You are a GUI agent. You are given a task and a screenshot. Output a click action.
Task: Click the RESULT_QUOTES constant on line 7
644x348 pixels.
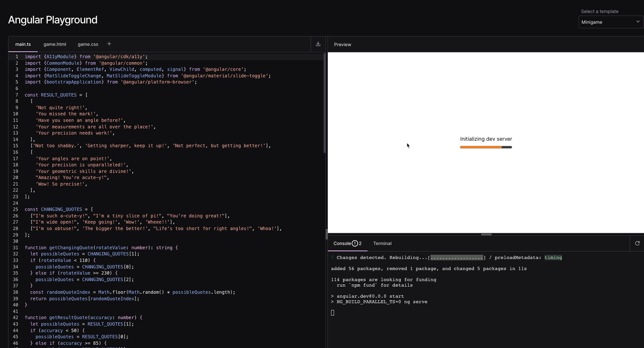pos(58,95)
